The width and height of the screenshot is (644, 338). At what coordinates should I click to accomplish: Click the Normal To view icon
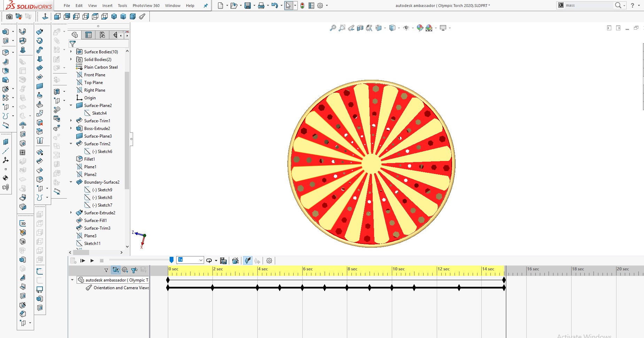[x=45, y=16]
